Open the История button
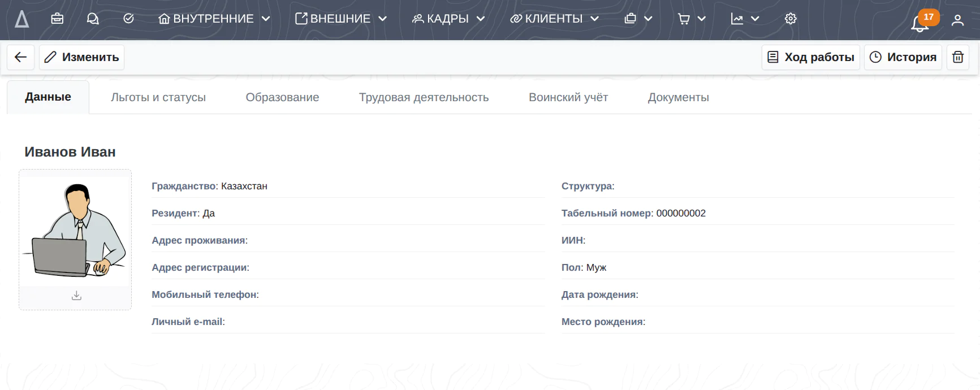The image size is (980, 390). pos(903,57)
